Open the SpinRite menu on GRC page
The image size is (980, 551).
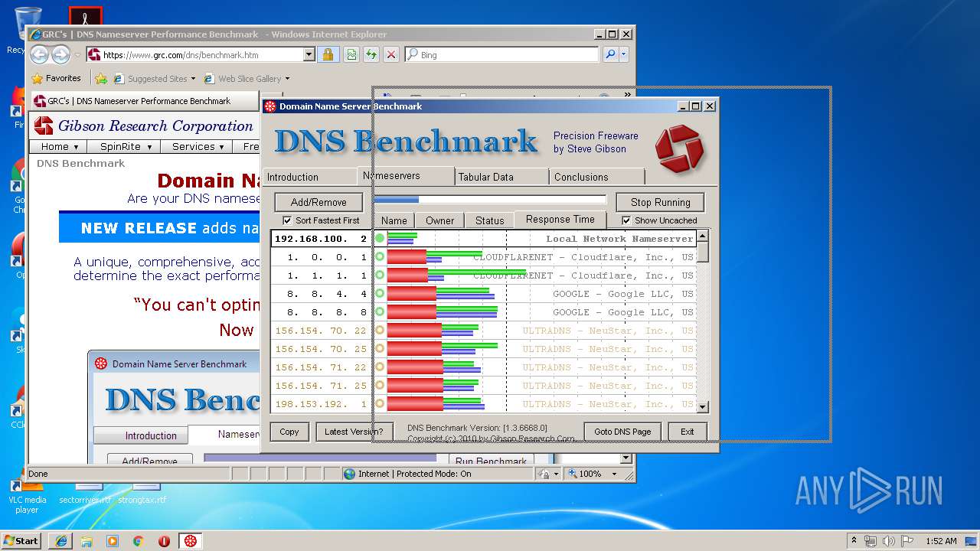point(126,146)
